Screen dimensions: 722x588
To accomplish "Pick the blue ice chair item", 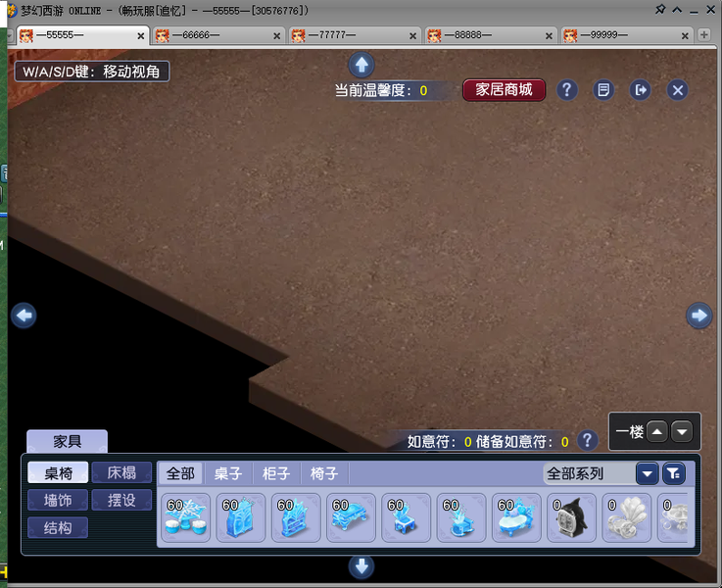I will [x=407, y=518].
